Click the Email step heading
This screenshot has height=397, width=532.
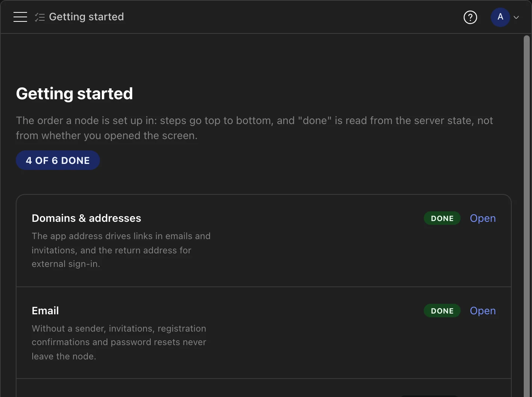(45, 311)
